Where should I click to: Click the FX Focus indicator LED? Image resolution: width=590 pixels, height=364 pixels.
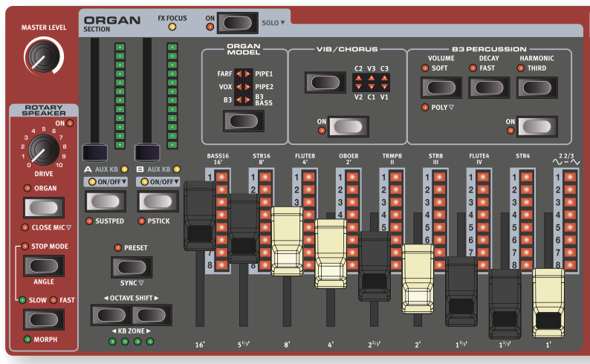click(172, 27)
